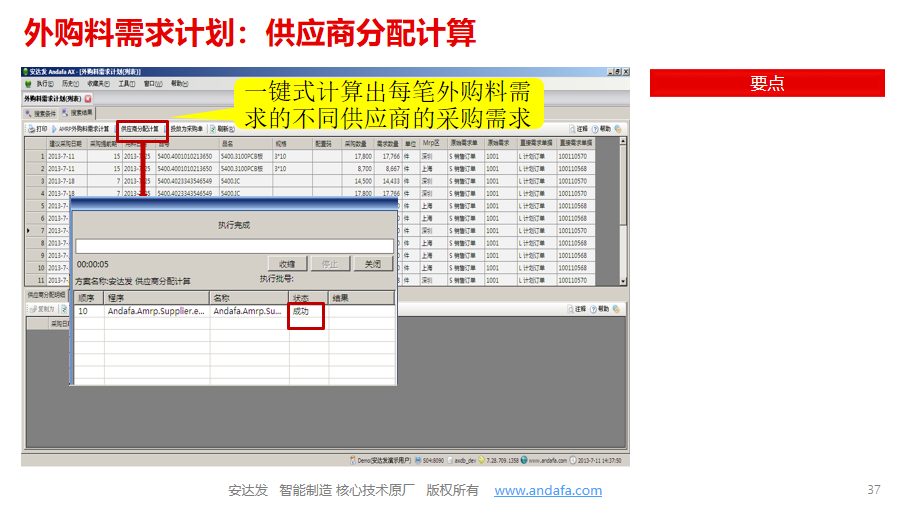
Task: Open the www.andafa.com link in footer
Action: tap(548, 491)
